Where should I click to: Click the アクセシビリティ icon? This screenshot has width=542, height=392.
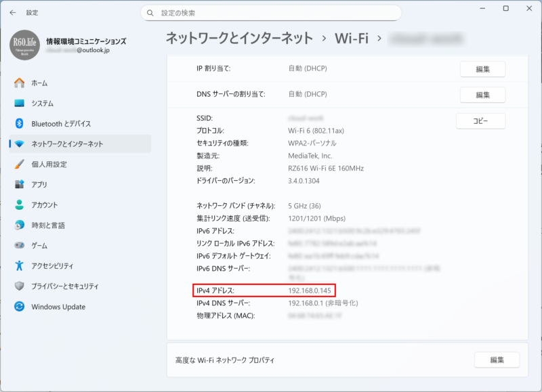point(19,266)
